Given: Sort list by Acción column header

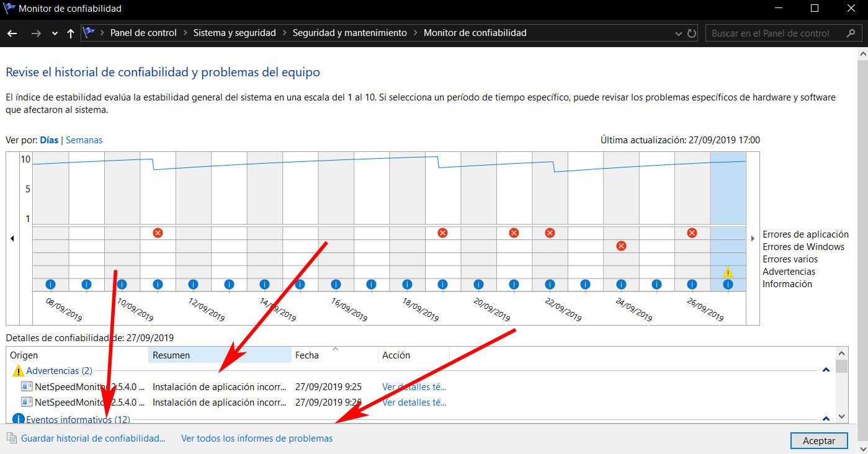Looking at the screenshot, I should point(414,355).
